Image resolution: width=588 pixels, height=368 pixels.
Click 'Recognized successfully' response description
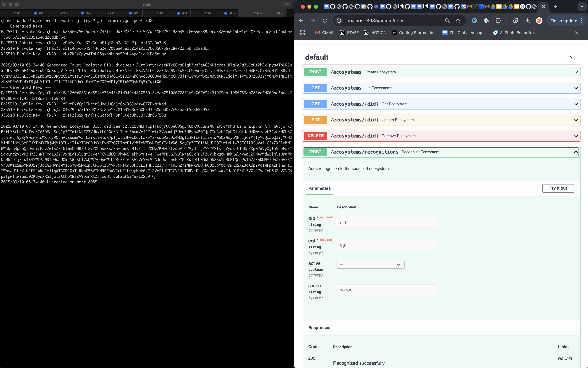coord(359,363)
